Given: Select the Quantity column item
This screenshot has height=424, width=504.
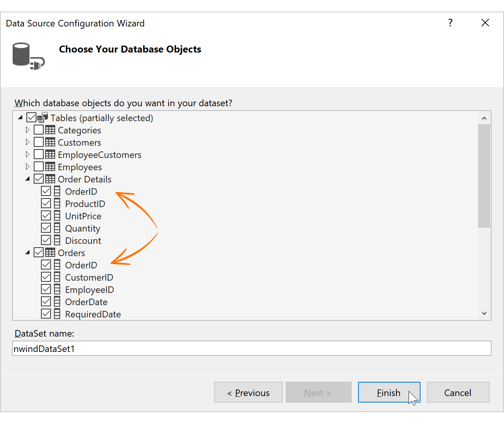Looking at the screenshot, I should pyautogui.click(x=83, y=228).
